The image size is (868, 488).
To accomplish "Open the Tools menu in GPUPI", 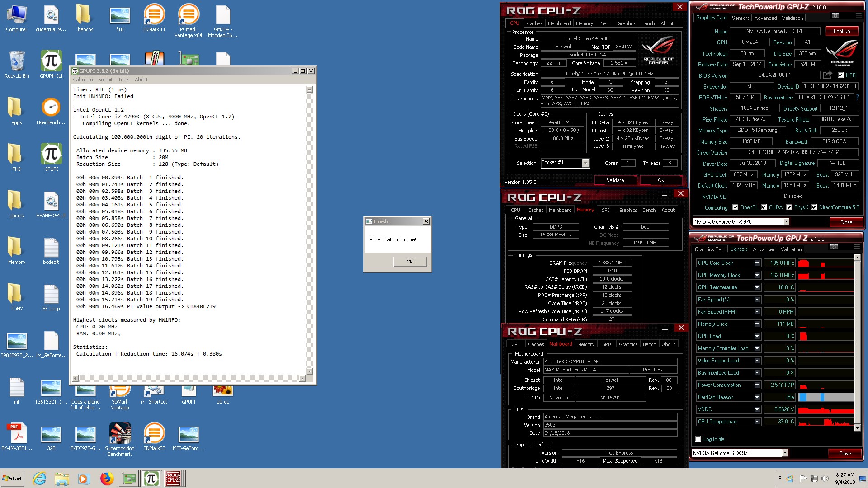I will 123,80.
